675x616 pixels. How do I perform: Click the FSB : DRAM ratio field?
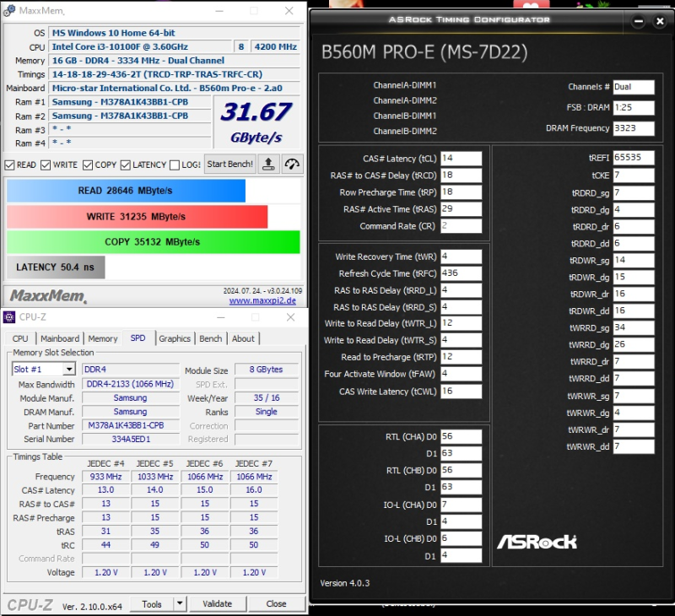(634, 108)
